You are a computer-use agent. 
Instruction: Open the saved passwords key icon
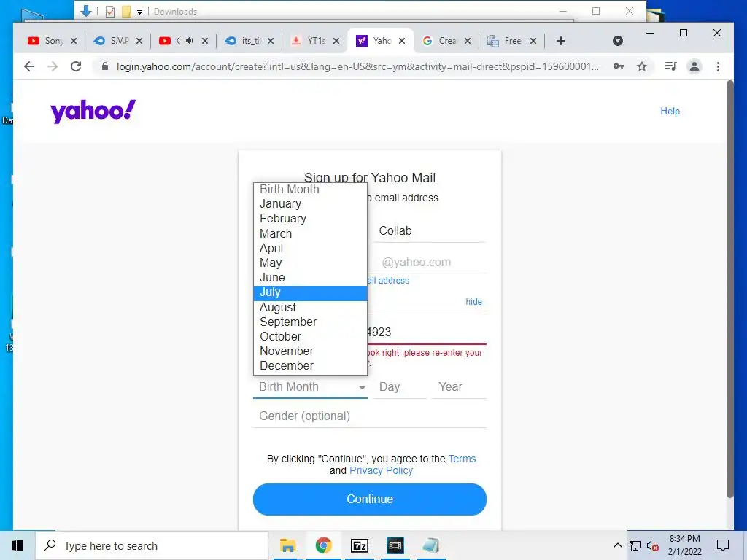619,66
